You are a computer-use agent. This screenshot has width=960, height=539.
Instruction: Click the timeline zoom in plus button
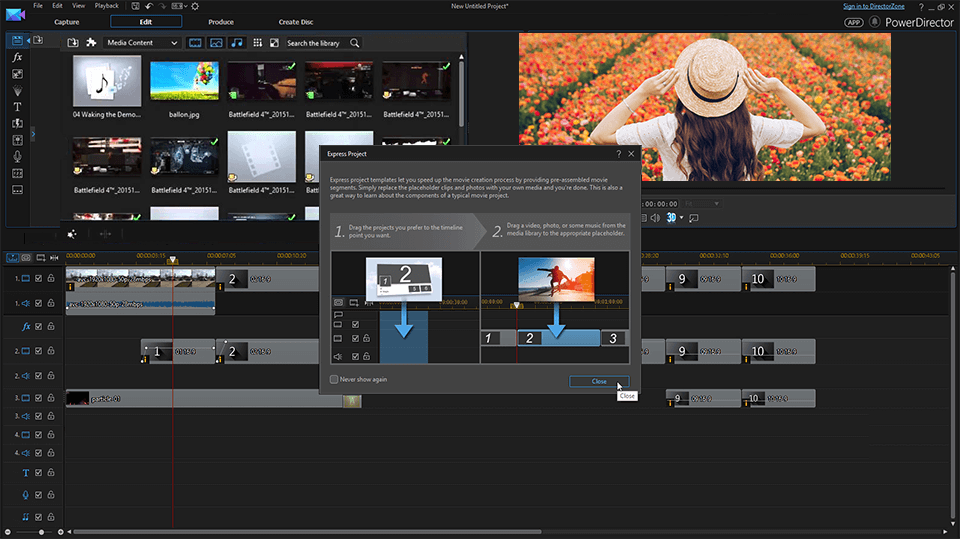[x=61, y=532]
